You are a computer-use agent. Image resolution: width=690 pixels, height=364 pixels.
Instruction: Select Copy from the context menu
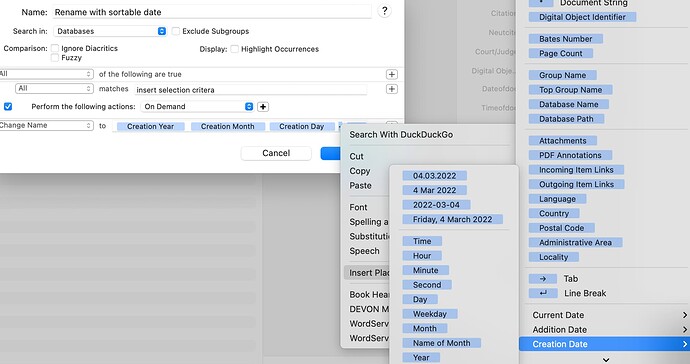coord(360,171)
